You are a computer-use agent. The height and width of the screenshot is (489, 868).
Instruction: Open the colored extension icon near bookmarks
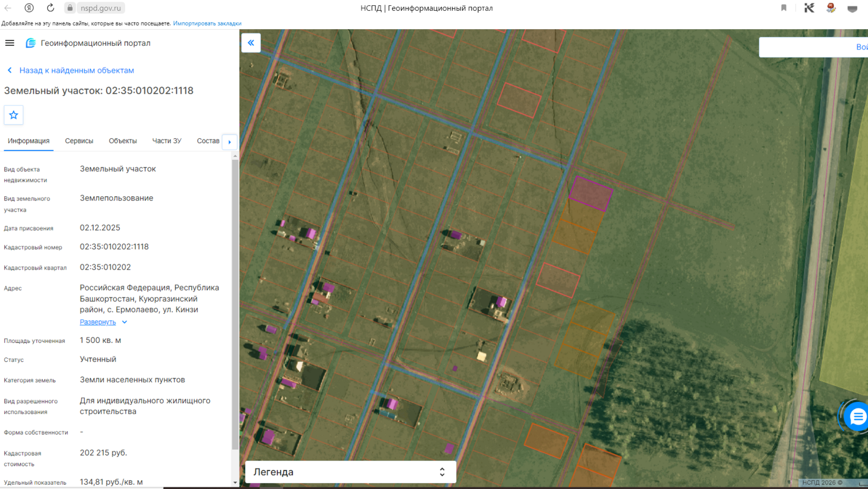(x=831, y=8)
